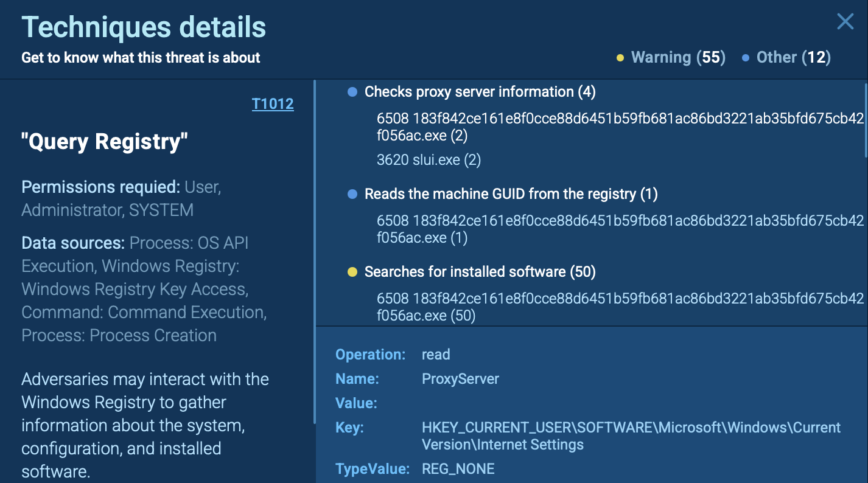Toggle the Other (12) filter

point(786,58)
